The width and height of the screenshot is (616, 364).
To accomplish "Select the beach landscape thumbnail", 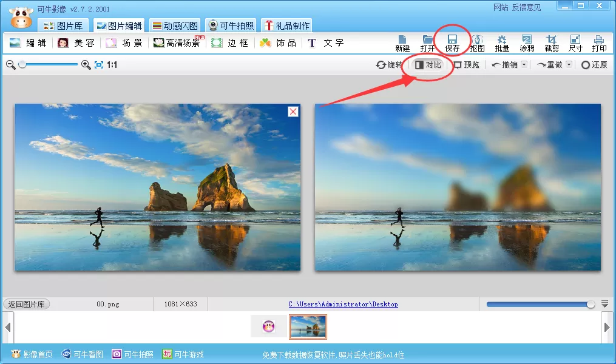I will pyautogui.click(x=308, y=327).
